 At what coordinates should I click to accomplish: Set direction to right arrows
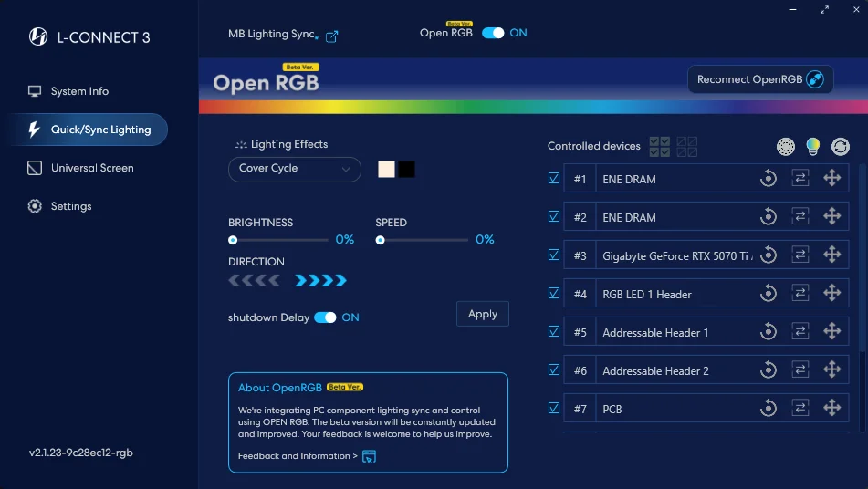tap(320, 280)
